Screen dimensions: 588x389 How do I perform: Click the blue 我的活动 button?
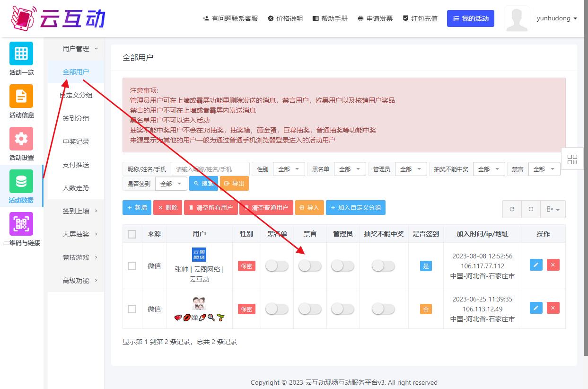470,18
